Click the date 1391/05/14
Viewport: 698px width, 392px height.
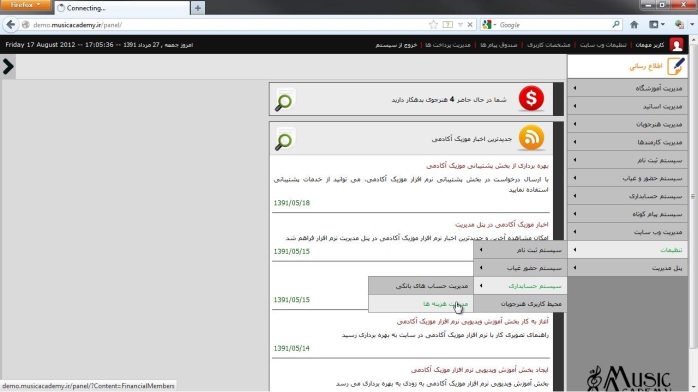tap(292, 348)
